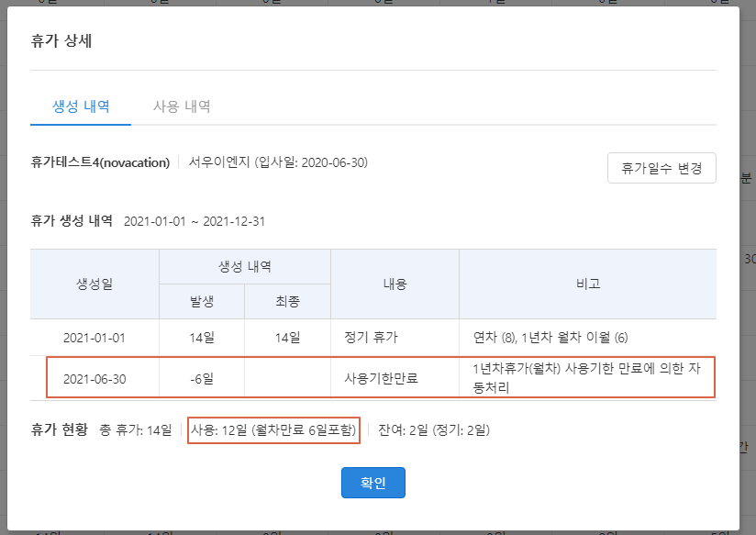Image resolution: width=756 pixels, height=535 pixels.
Task: Click the 사용: 12일 status text
Action: tap(273, 429)
